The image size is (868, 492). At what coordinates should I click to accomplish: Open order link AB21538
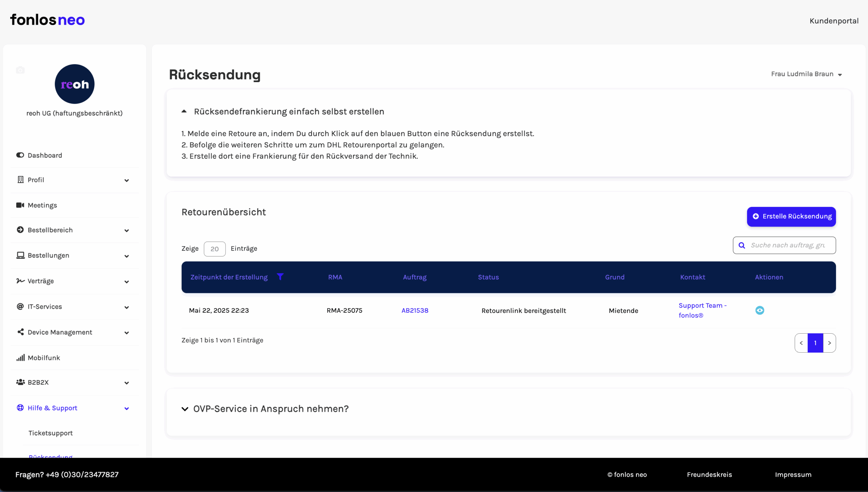click(x=415, y=310)
